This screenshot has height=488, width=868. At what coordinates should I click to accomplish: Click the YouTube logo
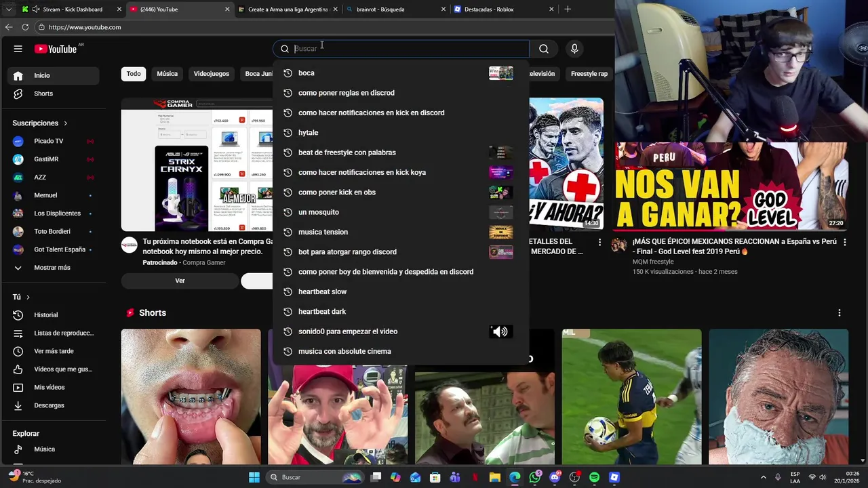tap(56, 49)
